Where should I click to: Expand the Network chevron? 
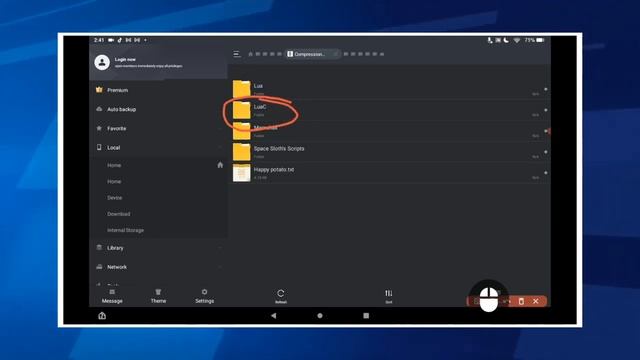pos(220,267)
